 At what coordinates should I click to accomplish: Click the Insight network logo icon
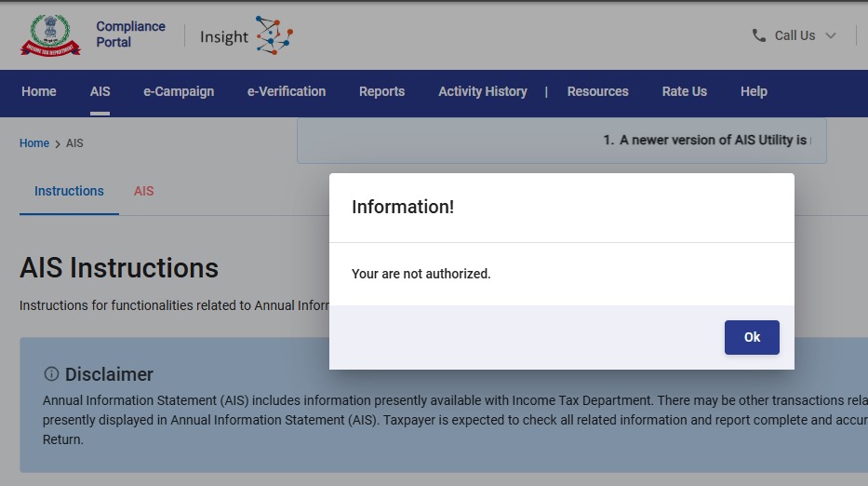274,35
